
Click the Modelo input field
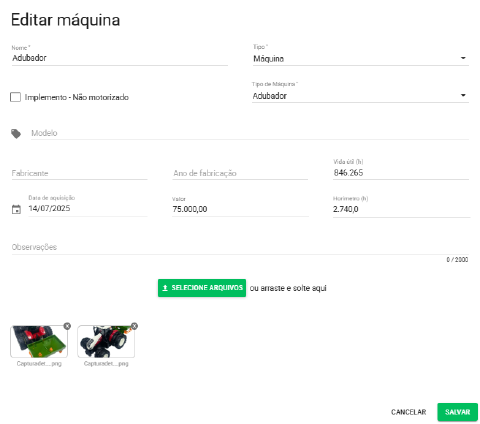pos(250,133)
